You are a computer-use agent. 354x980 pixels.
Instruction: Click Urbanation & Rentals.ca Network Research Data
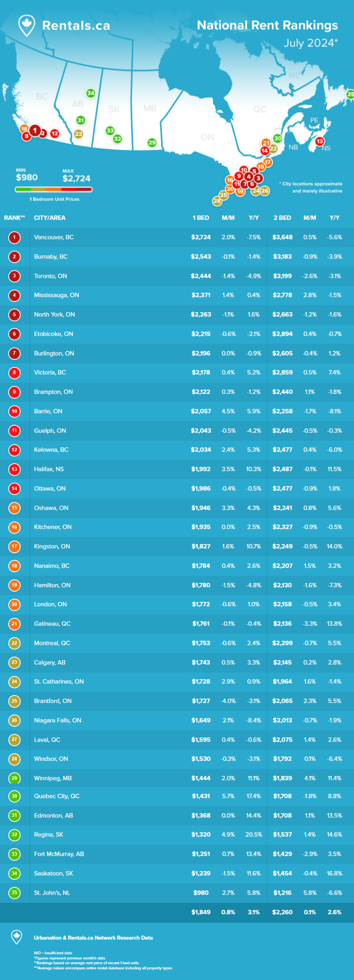[93, 938]
